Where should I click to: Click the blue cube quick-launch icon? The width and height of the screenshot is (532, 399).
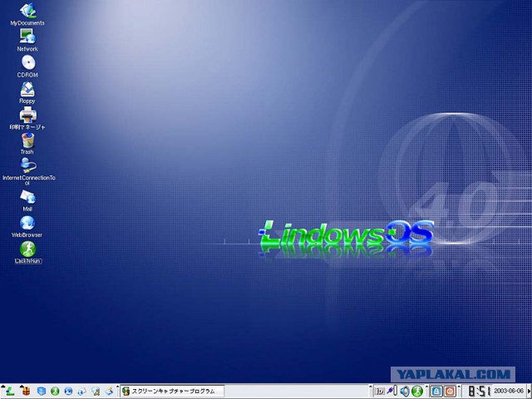tap(42, 392)
